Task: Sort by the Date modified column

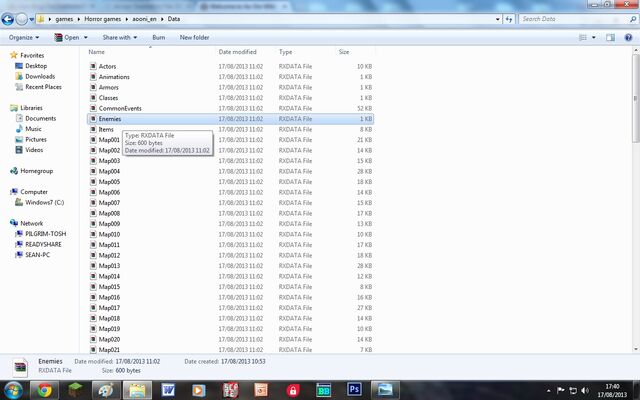Action: (238, 52)
